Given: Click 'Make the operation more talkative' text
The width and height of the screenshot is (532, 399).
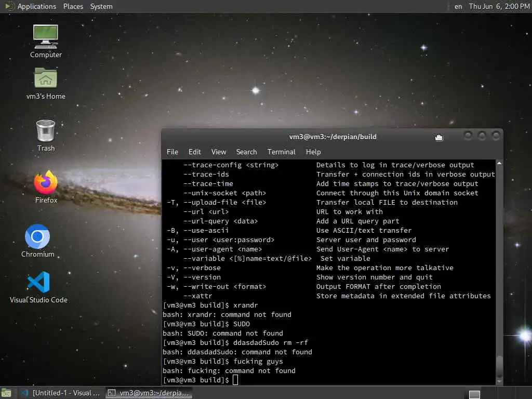Looking at the screenshot, I should click(385, 268).
